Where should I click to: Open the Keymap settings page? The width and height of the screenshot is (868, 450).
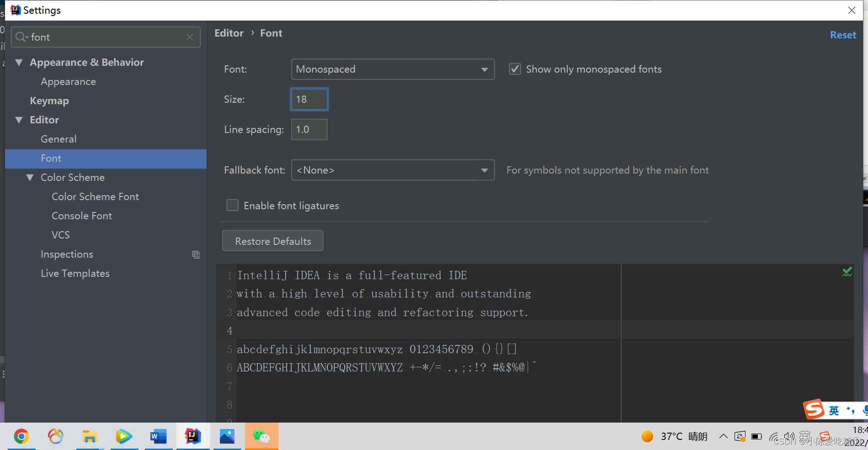(49, 101)
